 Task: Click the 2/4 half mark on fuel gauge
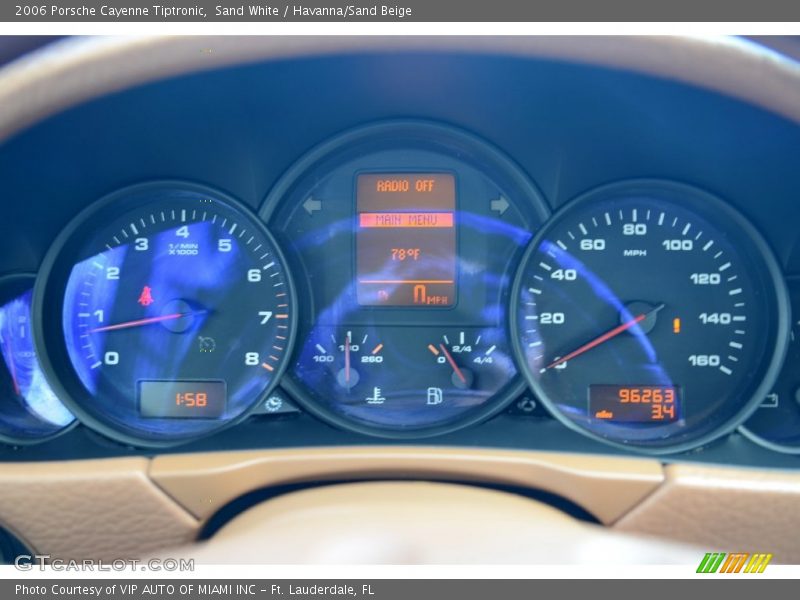[x=462, y=349]
